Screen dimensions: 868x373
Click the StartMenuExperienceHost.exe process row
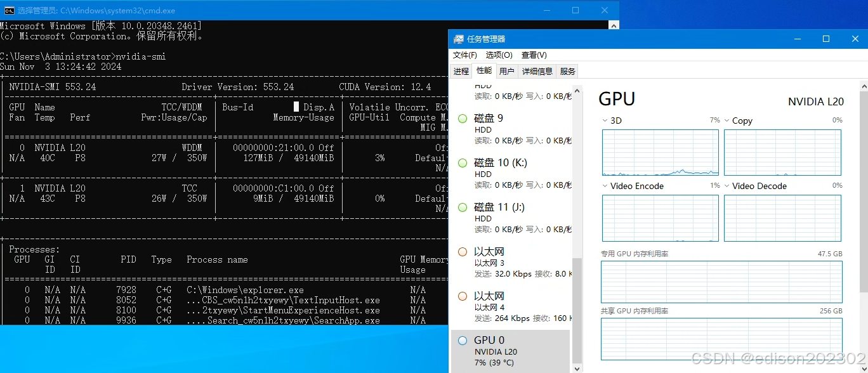[225, 310]
